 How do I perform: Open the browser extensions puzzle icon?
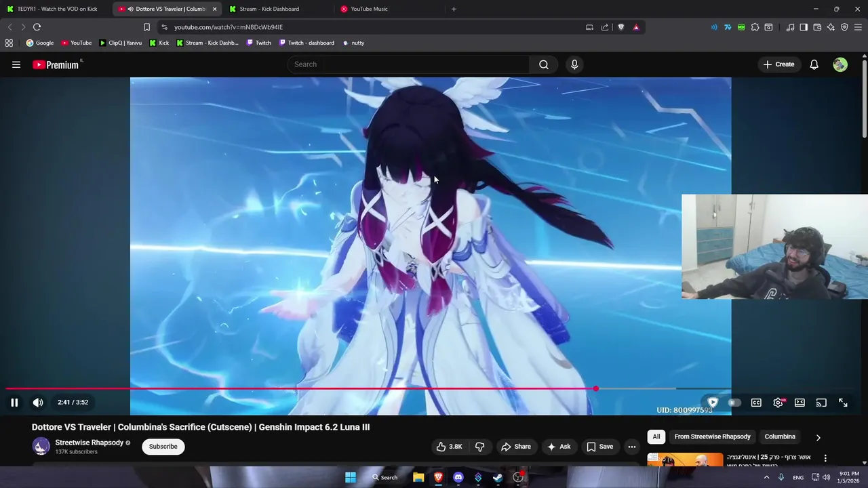755,27
